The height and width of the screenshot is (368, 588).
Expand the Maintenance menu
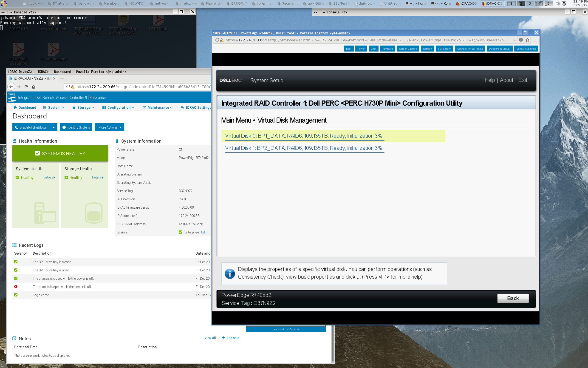click(158, 107)
